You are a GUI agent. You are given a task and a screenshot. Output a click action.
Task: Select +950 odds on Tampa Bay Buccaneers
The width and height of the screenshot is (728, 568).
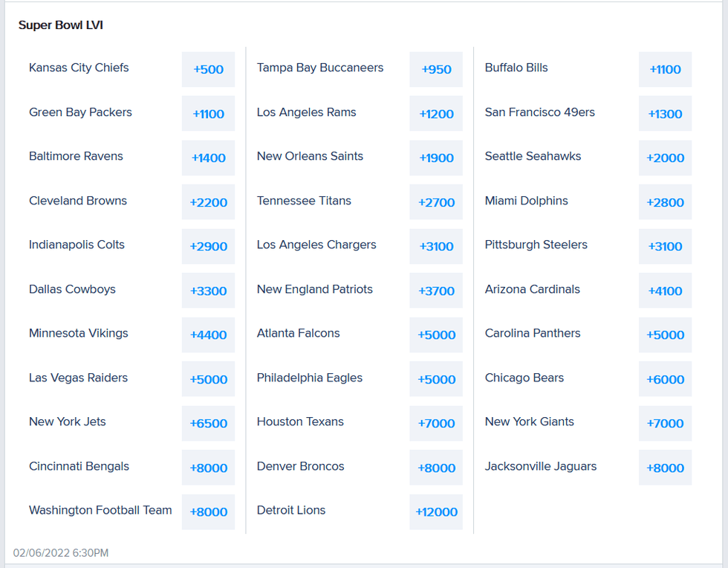pos(436,69)
